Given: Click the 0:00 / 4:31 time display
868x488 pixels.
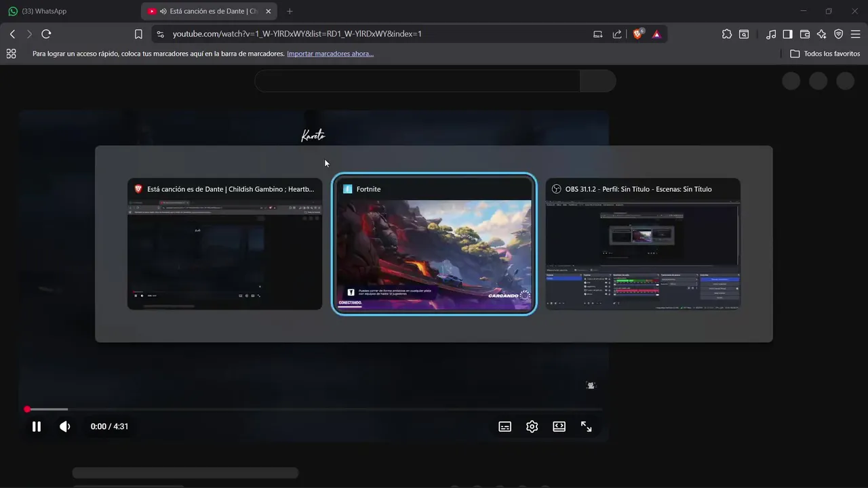Looking at the screenshot, I should point(109,426).
